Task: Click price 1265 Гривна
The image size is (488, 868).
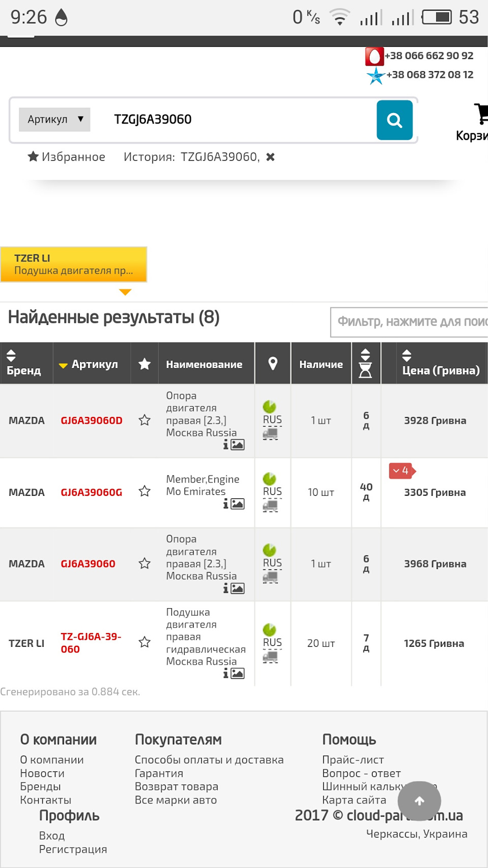Action: click(434, 643)
